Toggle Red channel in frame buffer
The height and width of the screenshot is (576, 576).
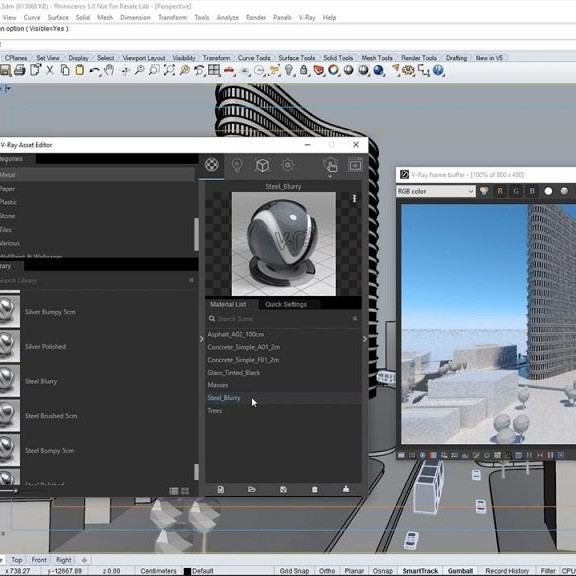pos(500,191)
